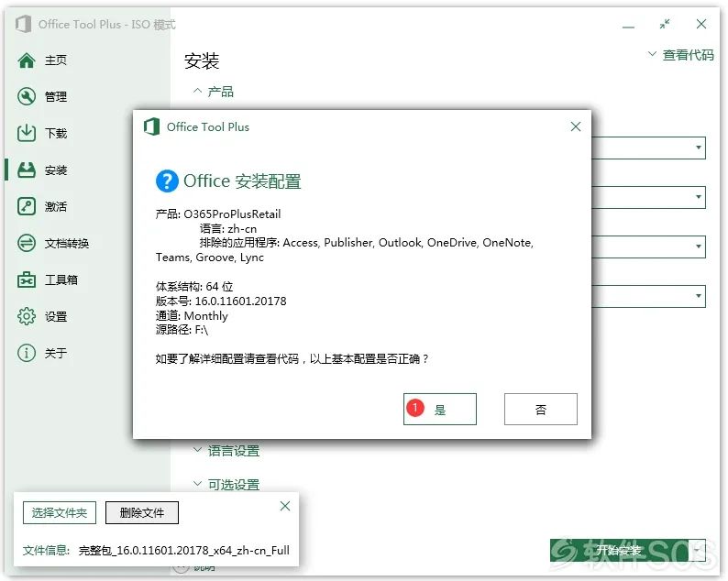Click product text O365ProPlusRetail
Image resolution: width=728 pixels, height=581 pixels.
[232, 214]
